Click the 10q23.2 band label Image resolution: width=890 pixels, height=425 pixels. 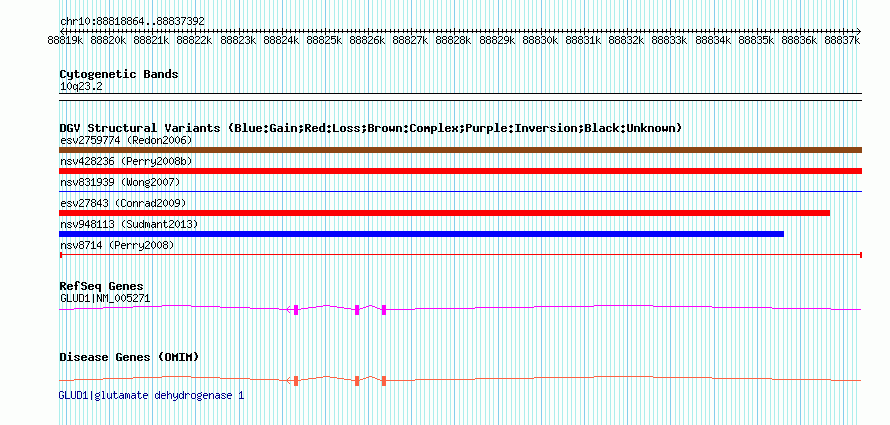(81, 86)
